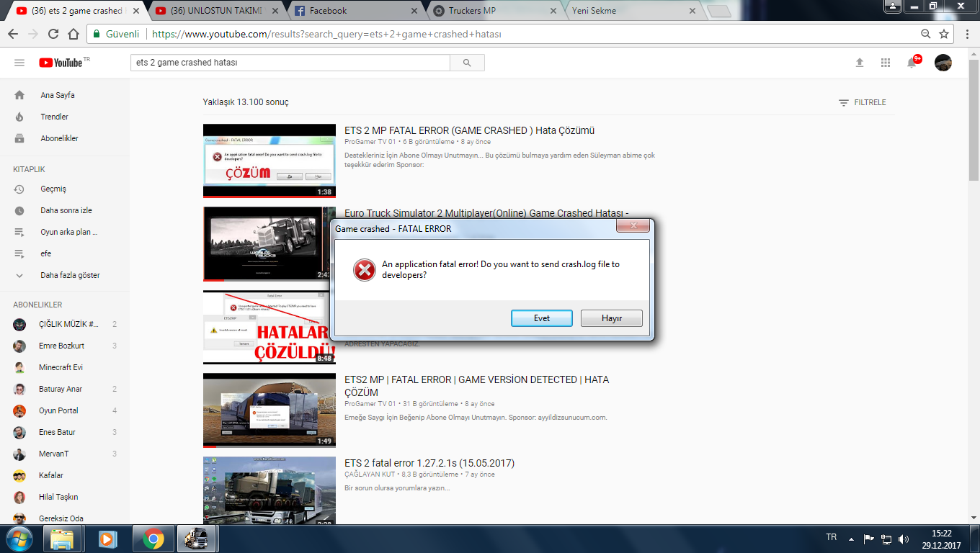Image resolution: width=980 pixels, height=553 pixels.
Task: Open the ETS 2 fatal error 1.27.2.1s title
Action: (x=429, y=463)
